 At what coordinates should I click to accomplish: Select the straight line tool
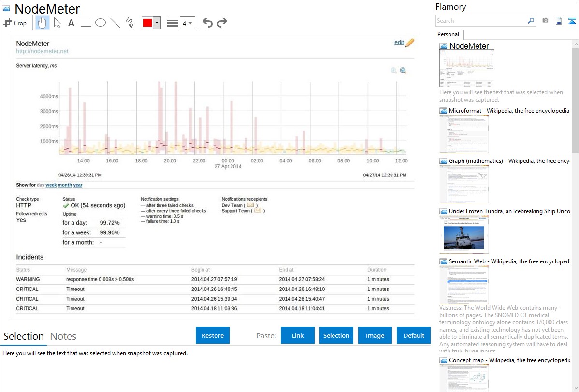click(115, 23)
